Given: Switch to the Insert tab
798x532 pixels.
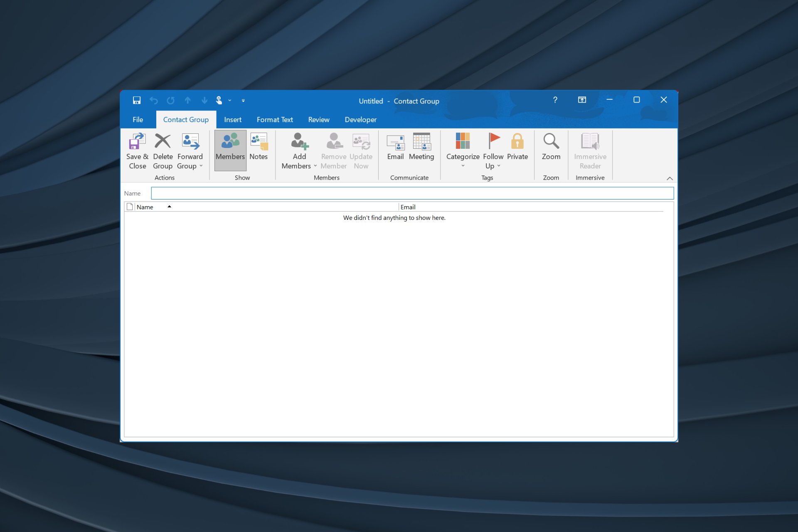Looking at the screenshot, I should click(233, 120).
